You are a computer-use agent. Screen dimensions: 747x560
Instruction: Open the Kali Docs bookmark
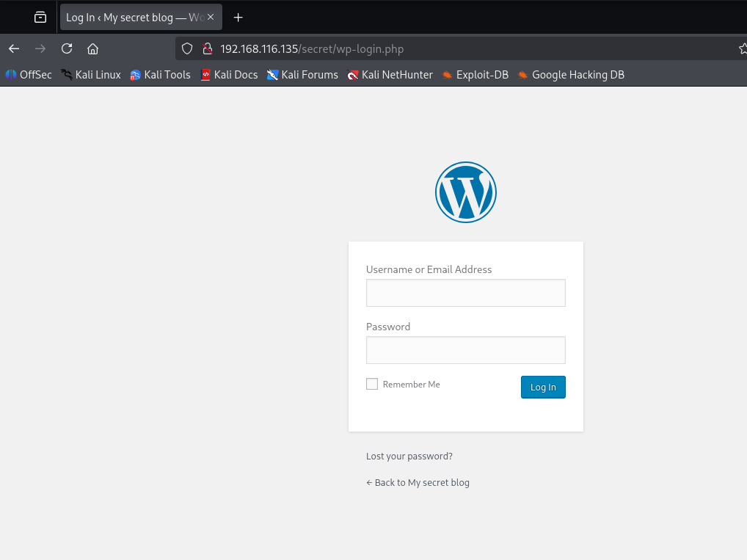point(229,75)
